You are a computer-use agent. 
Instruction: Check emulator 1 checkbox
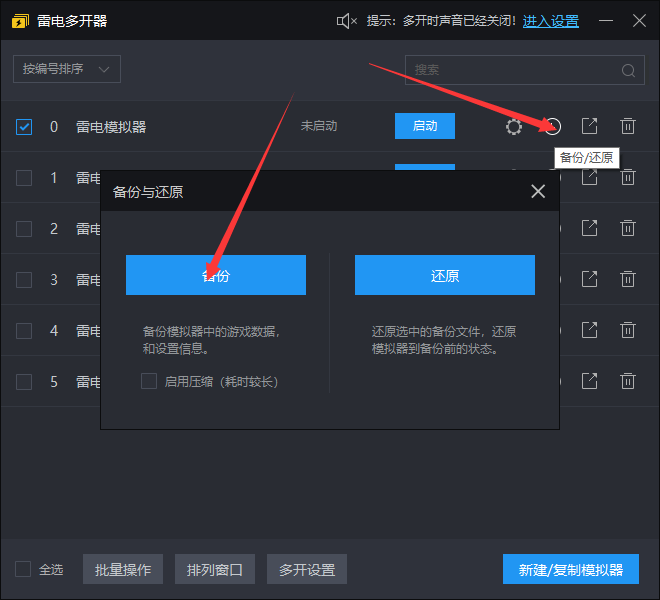point(24,178)
